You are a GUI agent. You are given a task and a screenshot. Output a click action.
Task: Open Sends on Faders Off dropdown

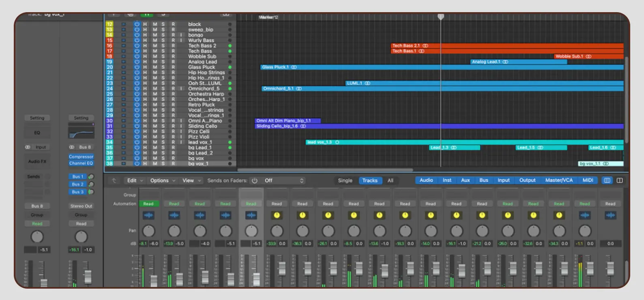[284, 181]
